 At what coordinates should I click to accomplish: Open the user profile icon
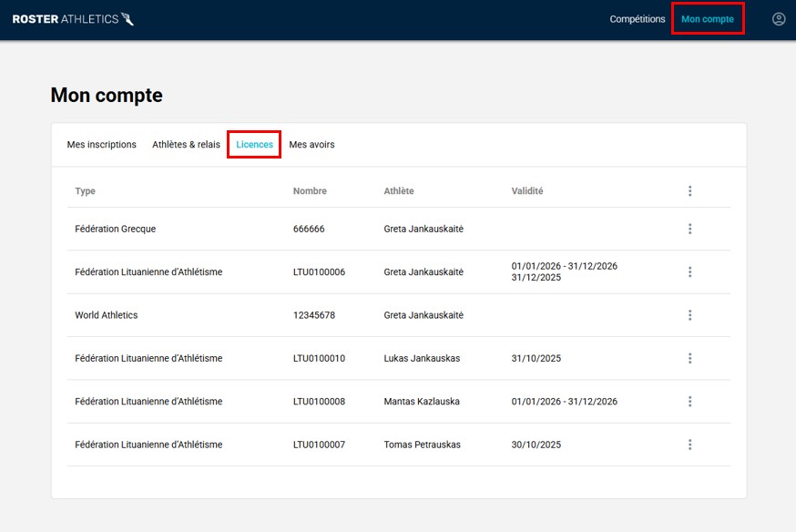tap(778, 19)
